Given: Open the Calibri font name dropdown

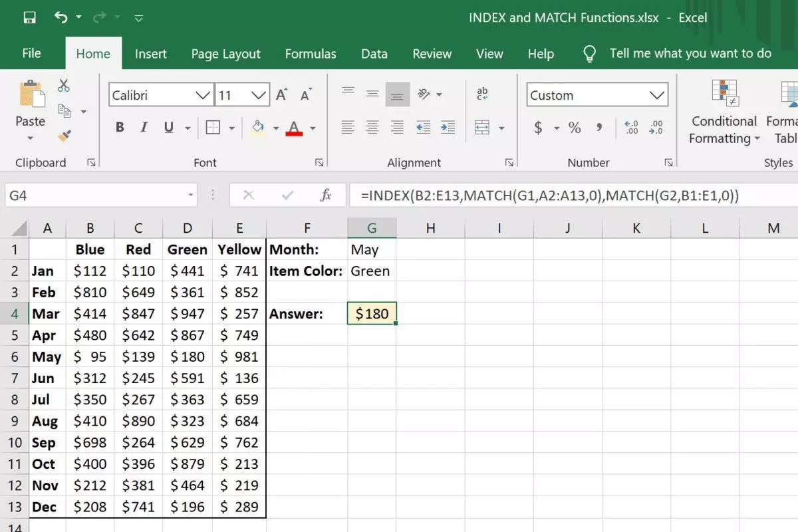Looking at the screenshot, I should [x=203, y=96].
